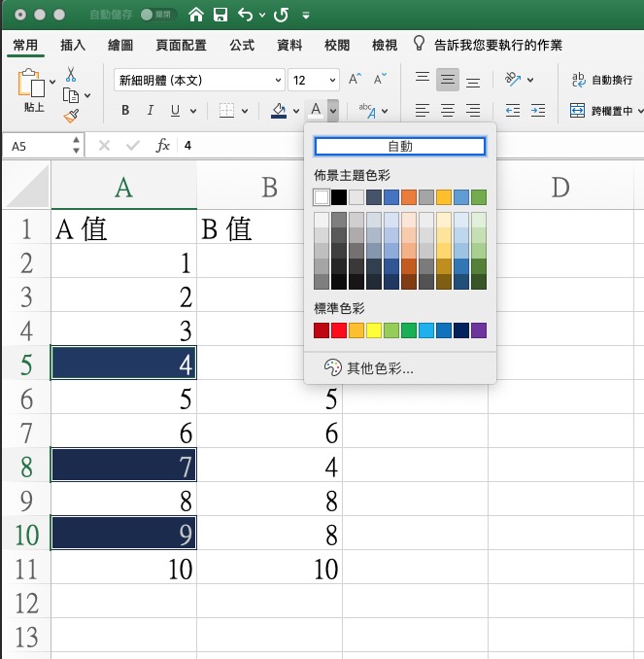Click the Format Painter brush icon
Screen dimensions: 644x659
[x=71, y=116]
